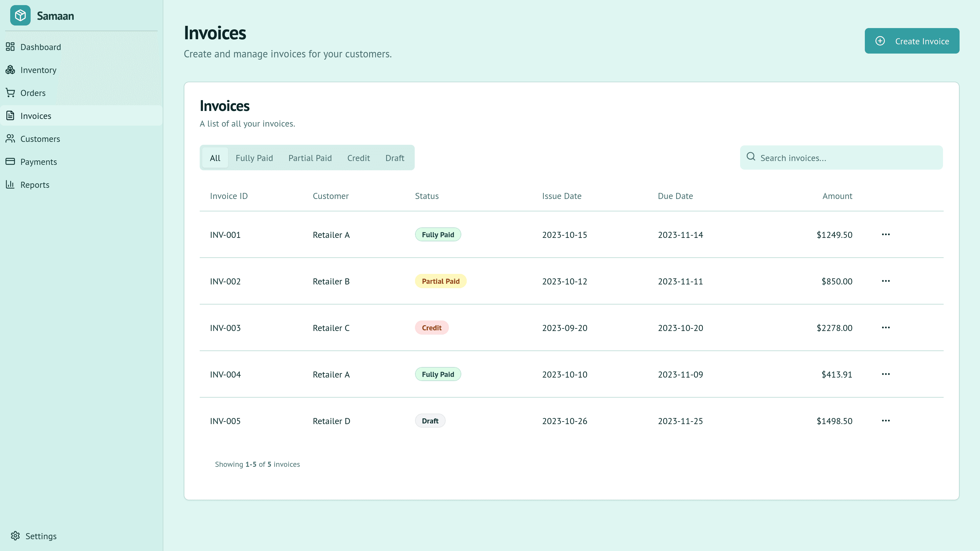Open the actions menu for INV-001

tap(886, 235)
